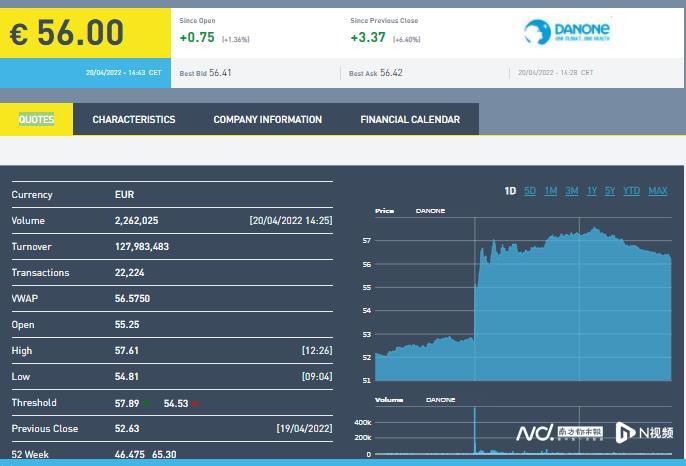Show the 1M chart range
The width and height of the screenshot is (686, 466).
(x=551, y=191)
